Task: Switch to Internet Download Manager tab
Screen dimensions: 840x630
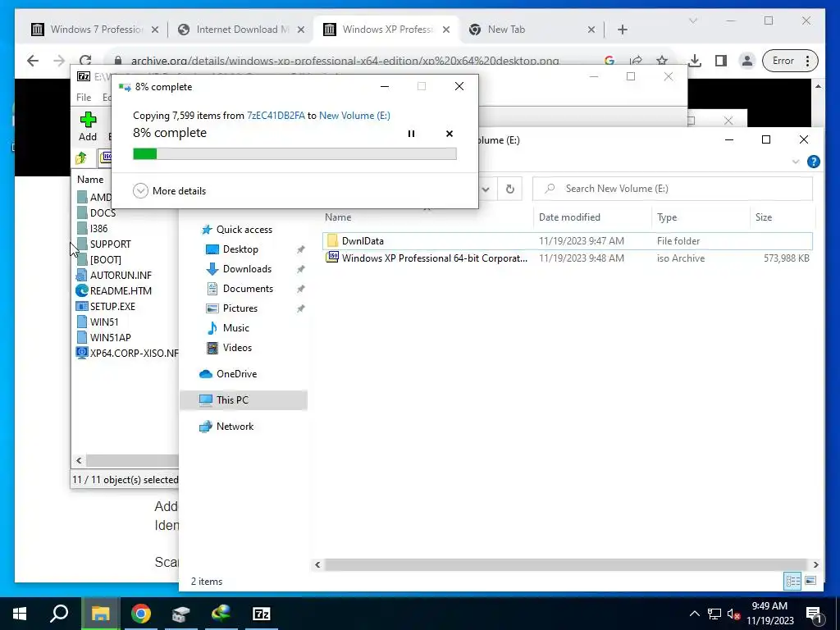Action: [x=242, y=30]
